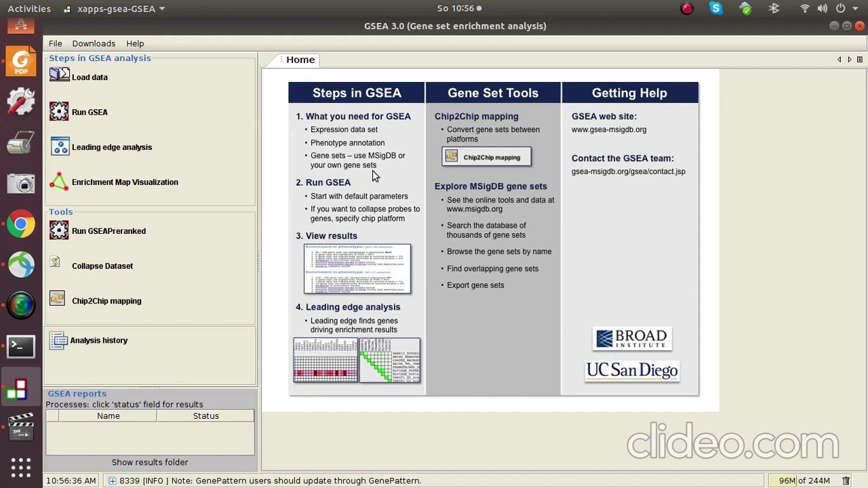Viewport: 868px width, 488px height.
Task: Open system tools wrench icon in dock
Action: point(21,102)
